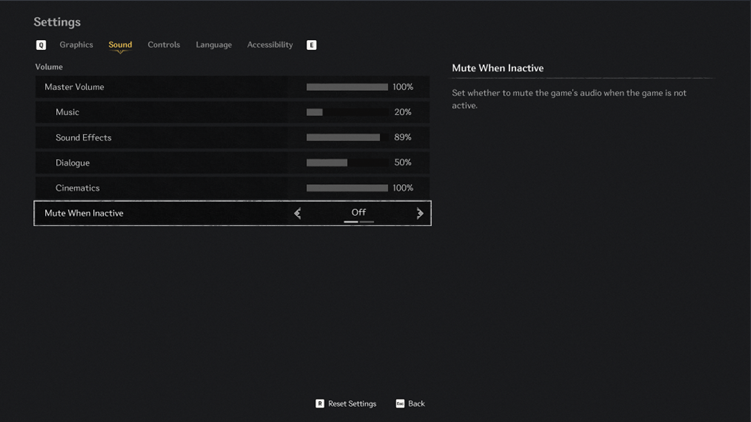This screenshot has width=751, height=422.
Task: Click the Settings page title
Action: point(57,22)
